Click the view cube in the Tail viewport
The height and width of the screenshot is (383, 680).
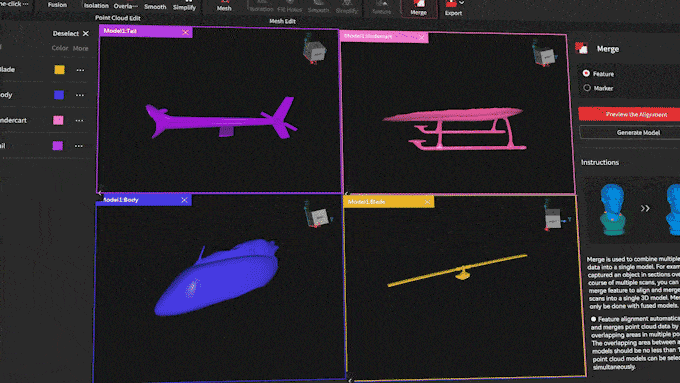click(x=315, y=52)
